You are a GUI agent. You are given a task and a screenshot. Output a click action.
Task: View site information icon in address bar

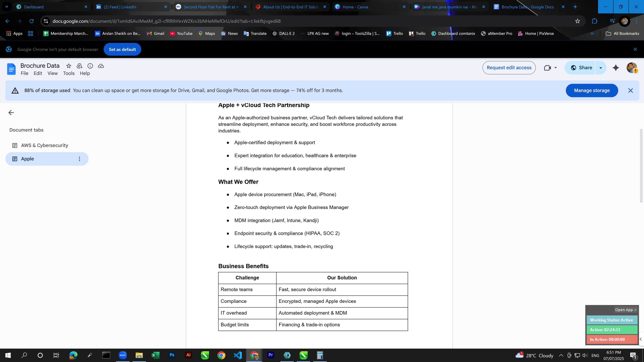click(x=46, y=21)
